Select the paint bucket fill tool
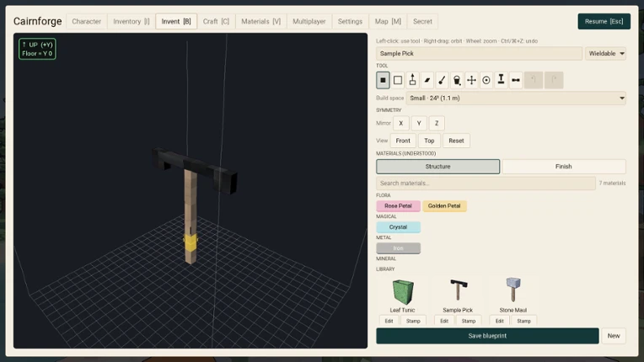 457,80
